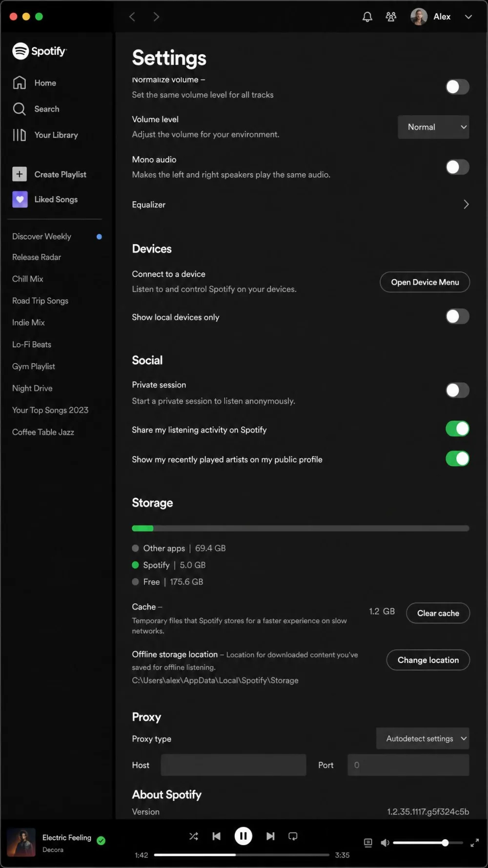This screenshot has height=868, width=488.
Task: Click the Discover Weekly blue dot indicator
Action: (x=99, y=237)
